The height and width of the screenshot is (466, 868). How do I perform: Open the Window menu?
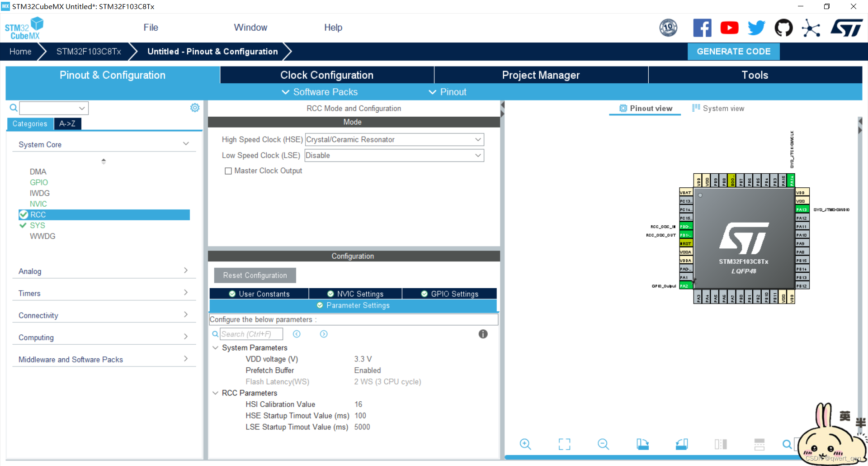click(250, 28)
